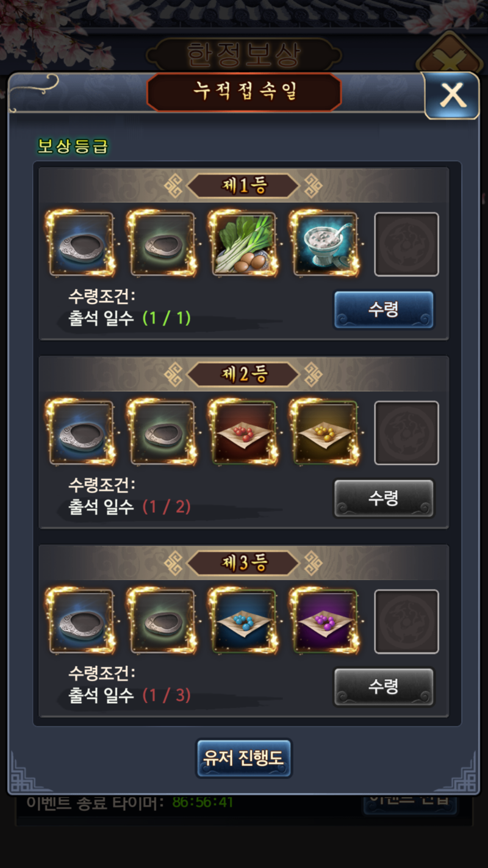The width and height of the screenshot is (488, 868).
Task: Select the green stone item in 제1등 row
Action: pyautogui.click(x=162, y=244)
